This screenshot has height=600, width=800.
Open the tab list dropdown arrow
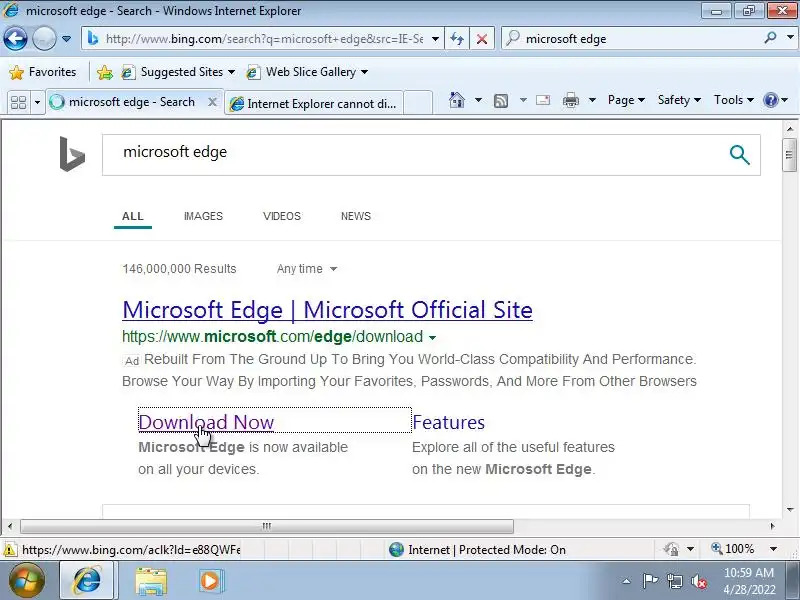[x=37, y=103]
